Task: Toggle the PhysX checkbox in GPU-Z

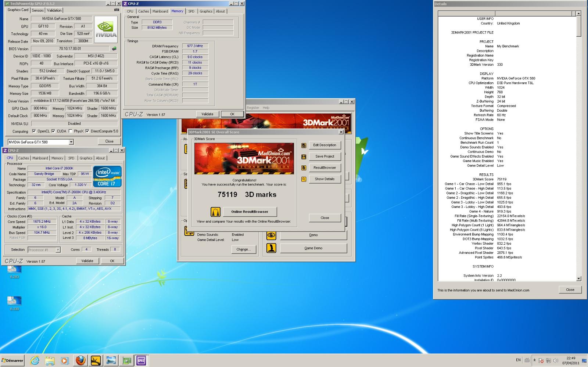Action: pyautogui.click(x=71, y=131)
